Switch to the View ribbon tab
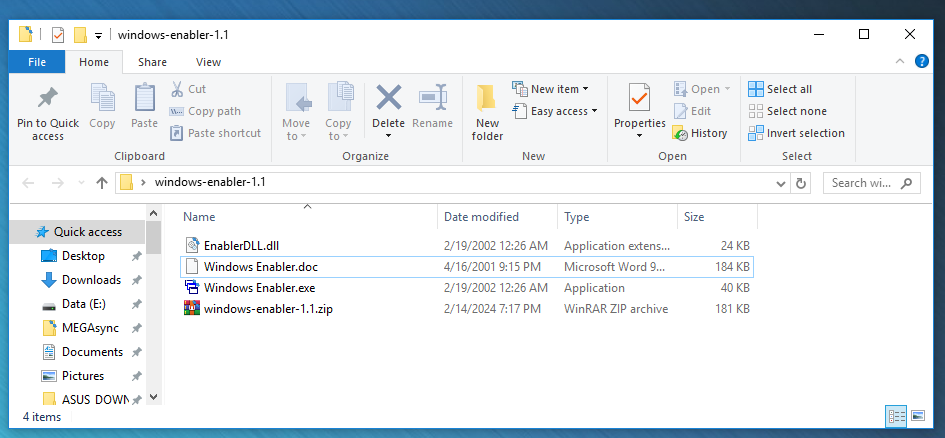This screenshot has height=438, width=945. point(208,62)
